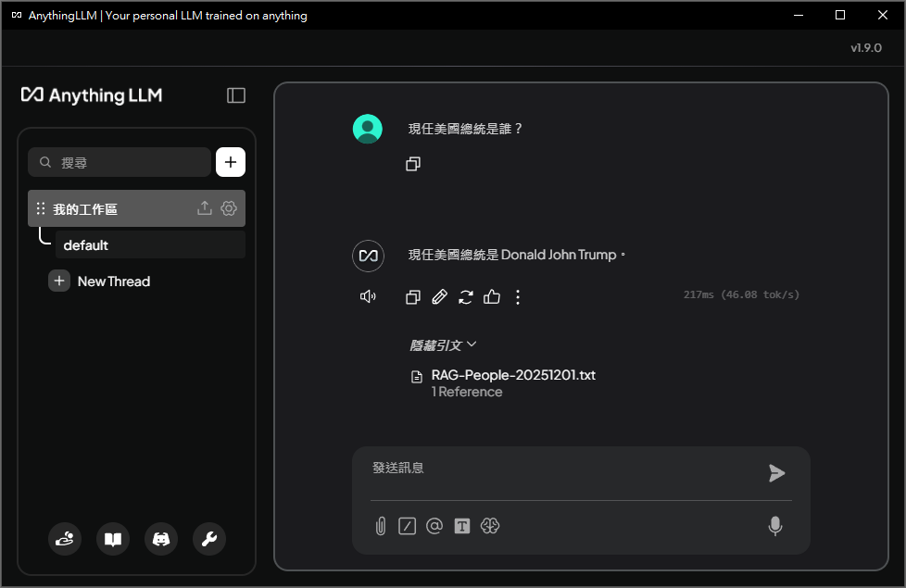906x588 pixels.
Task: Open Discord community link icon
Action: pyautogui.click(x=161, y=539)
